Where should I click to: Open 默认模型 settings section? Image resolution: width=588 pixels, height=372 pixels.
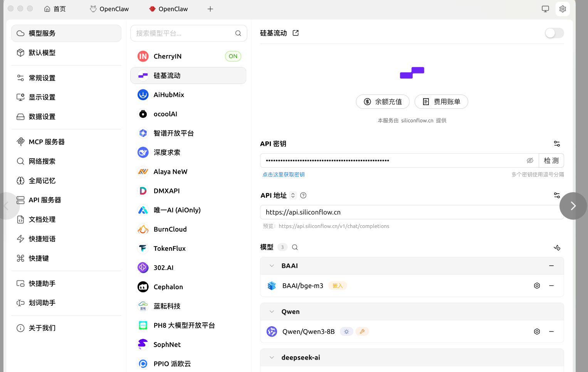click(42, 53)
